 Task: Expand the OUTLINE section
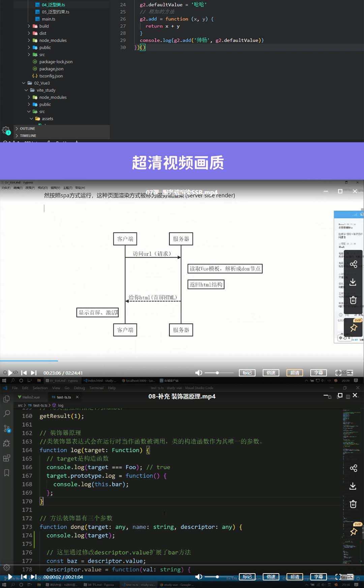[27, 128]
